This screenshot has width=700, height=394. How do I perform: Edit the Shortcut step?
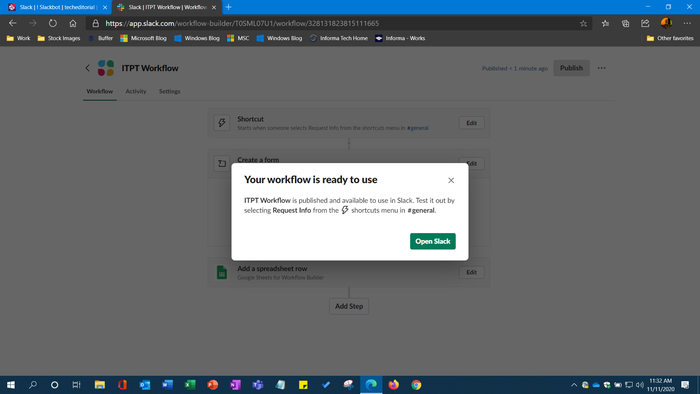(x=471, y=123)
